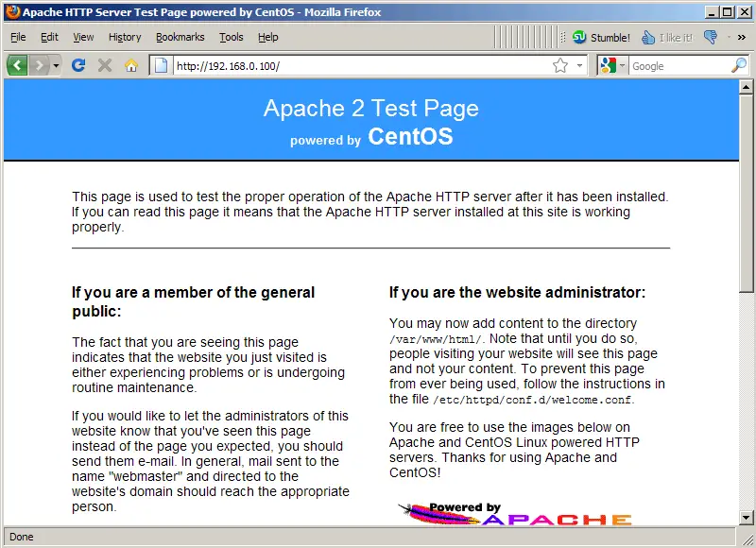Close the Firefox window
The height and width of the screenshot is (548, 756).
[745, 12]
